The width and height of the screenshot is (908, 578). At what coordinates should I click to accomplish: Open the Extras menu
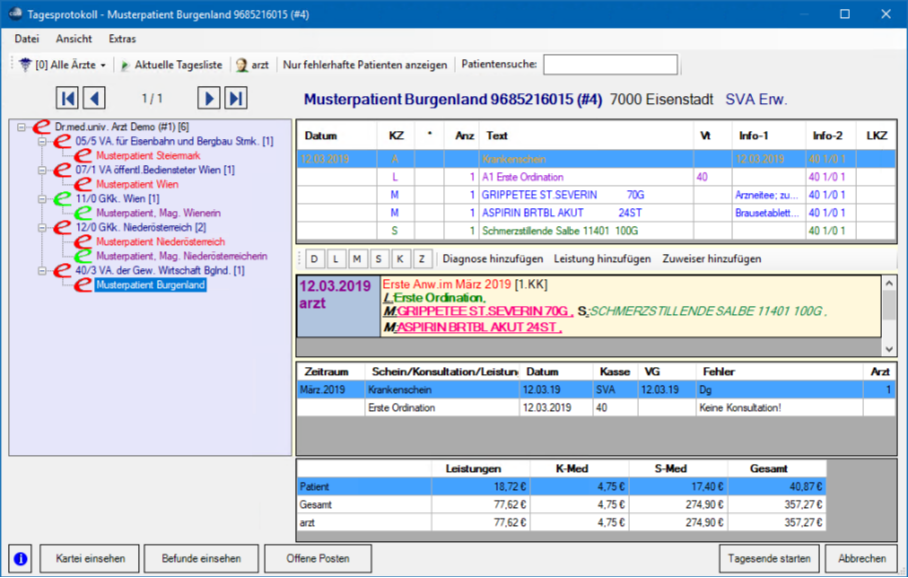(x=122, y=39)
